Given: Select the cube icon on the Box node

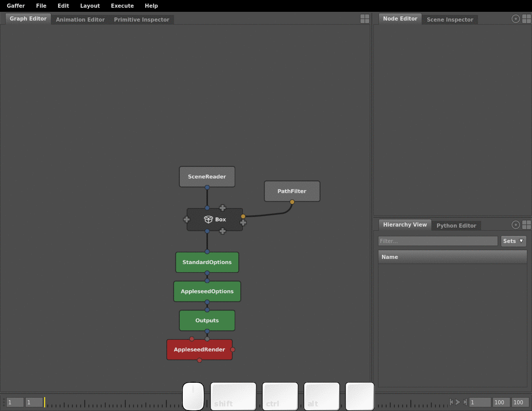Looking at the screenshot, I should pos(208,219).
